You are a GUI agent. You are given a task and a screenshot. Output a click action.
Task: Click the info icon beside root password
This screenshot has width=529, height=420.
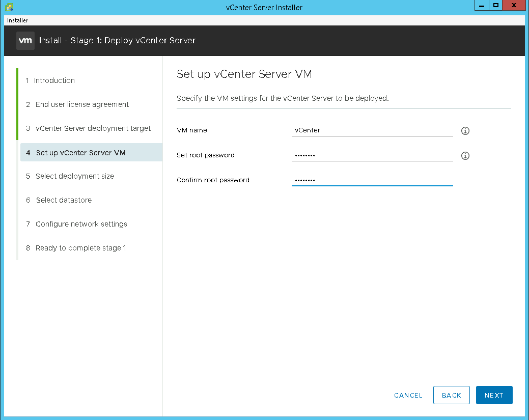coord(465,156)
